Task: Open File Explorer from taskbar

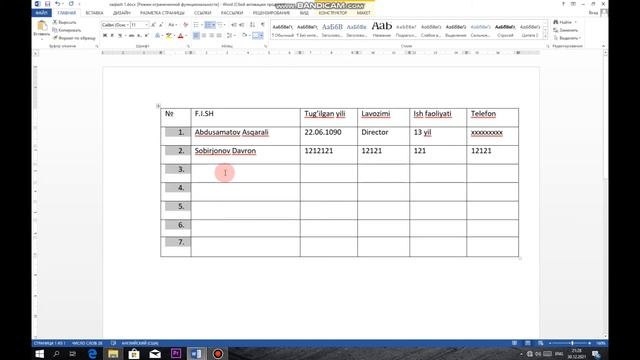Action: pos(113,354)
